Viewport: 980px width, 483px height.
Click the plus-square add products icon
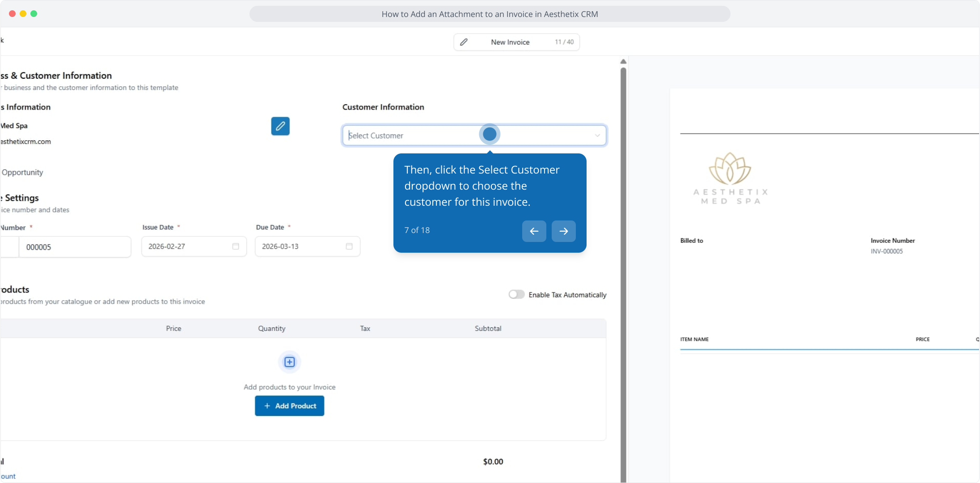click(290, 362)
